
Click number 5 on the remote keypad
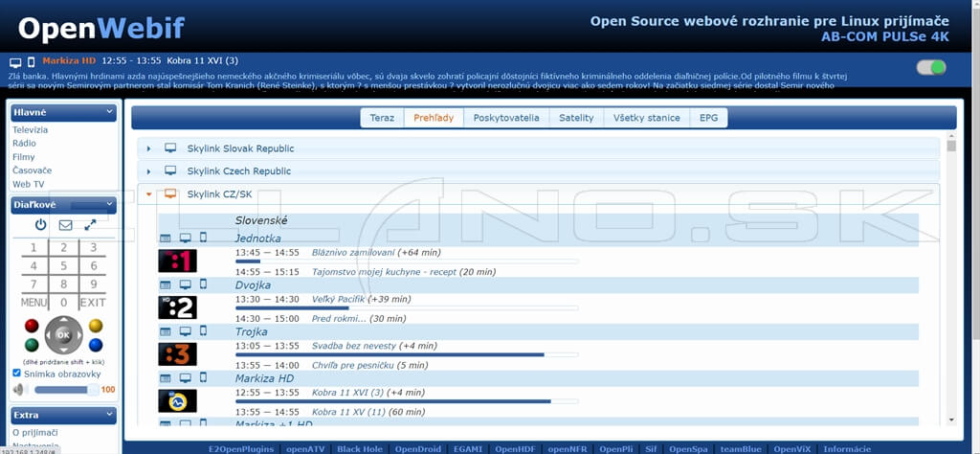64,265
